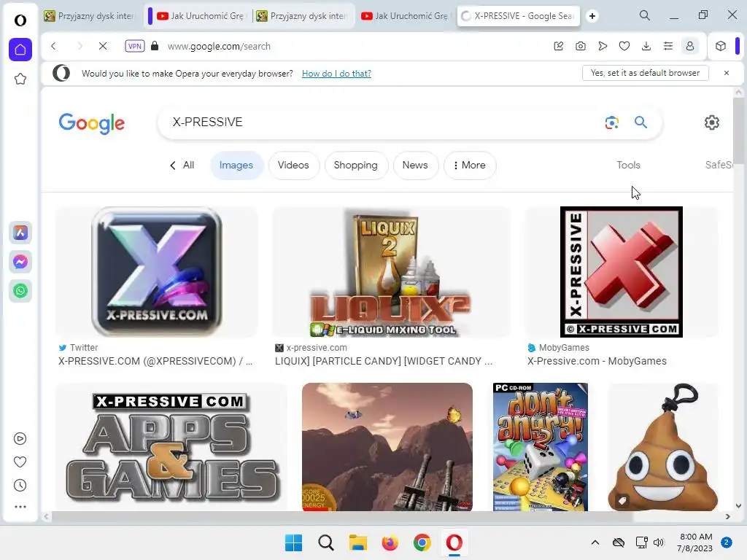Open x-pressive.com LIQUIX result link
747x560 pixels.
pos(384,361)
